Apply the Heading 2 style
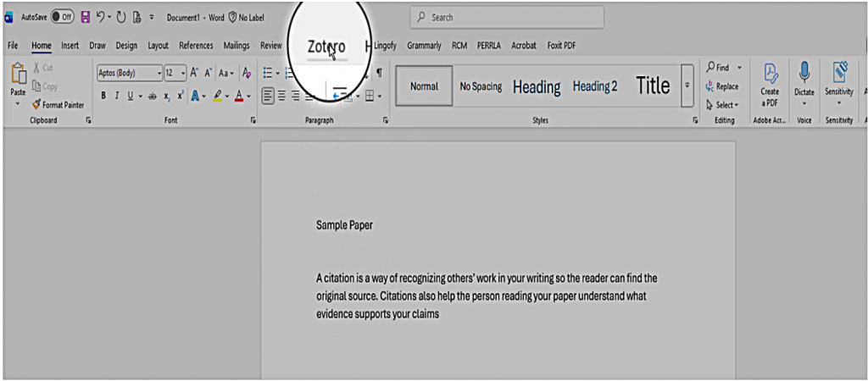The height and width of the screenshot is (381, 868). pyautogui.click(x=595, y=86)
